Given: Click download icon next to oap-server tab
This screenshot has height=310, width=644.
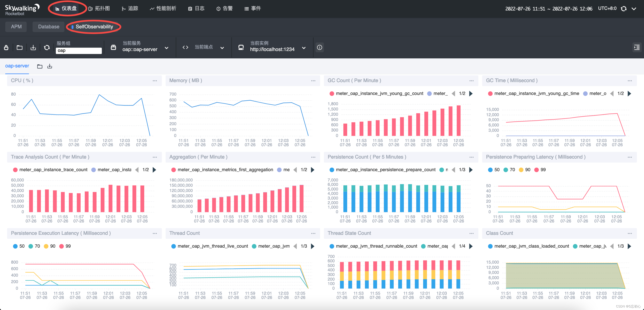Looking at the screenshot, I should pyautogui.click(x=50, y=66).
